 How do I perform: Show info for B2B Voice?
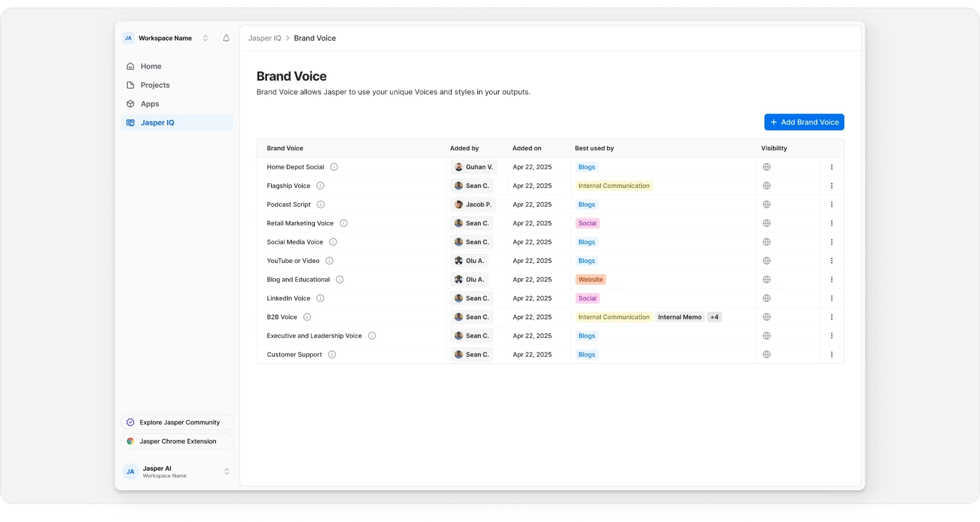click(307, 317)
